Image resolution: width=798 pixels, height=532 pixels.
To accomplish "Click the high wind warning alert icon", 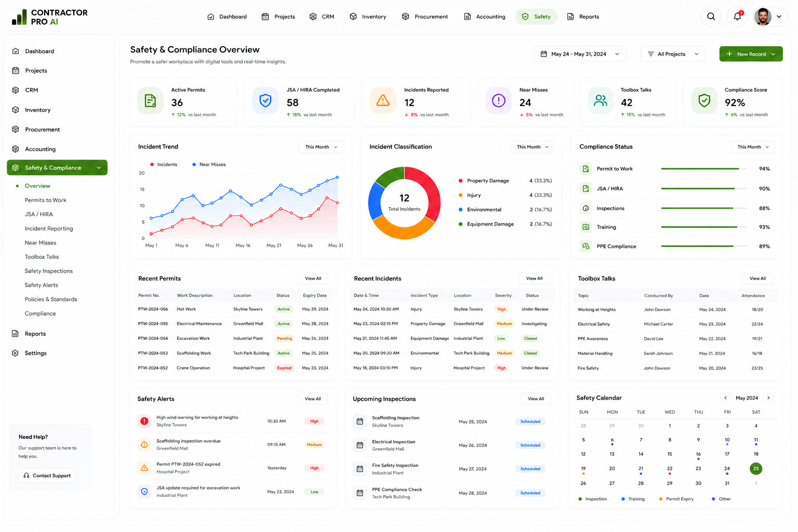I will coord(144,421).
